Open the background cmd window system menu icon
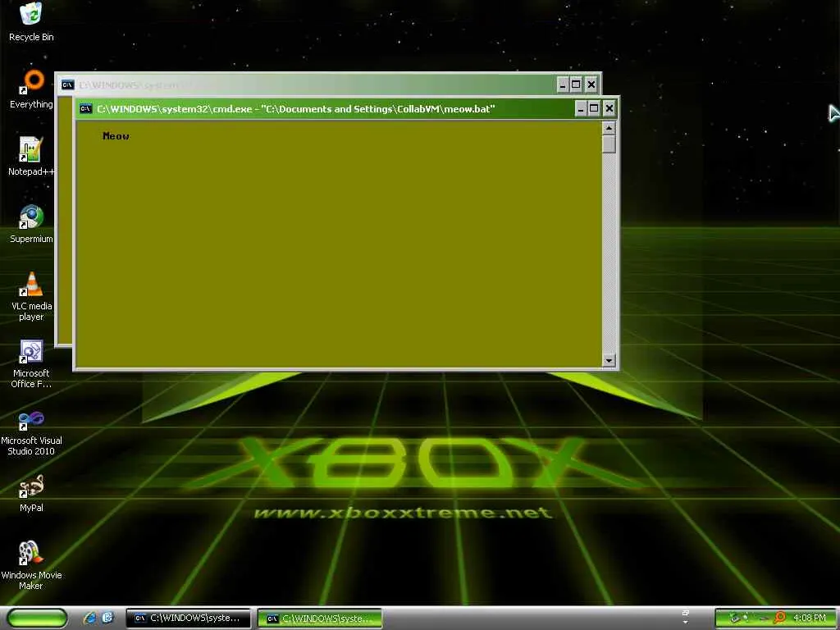 67,84
